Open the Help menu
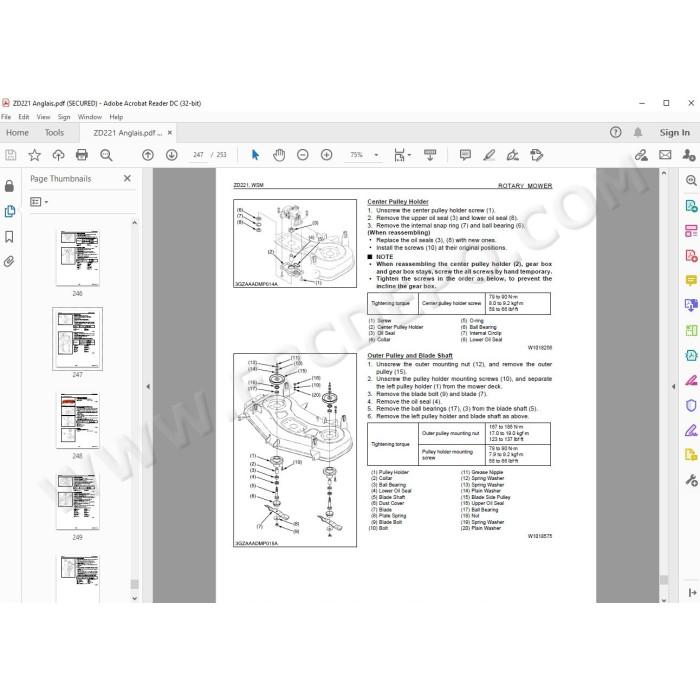This screenshot has height=700, width=700. point(116,117)
